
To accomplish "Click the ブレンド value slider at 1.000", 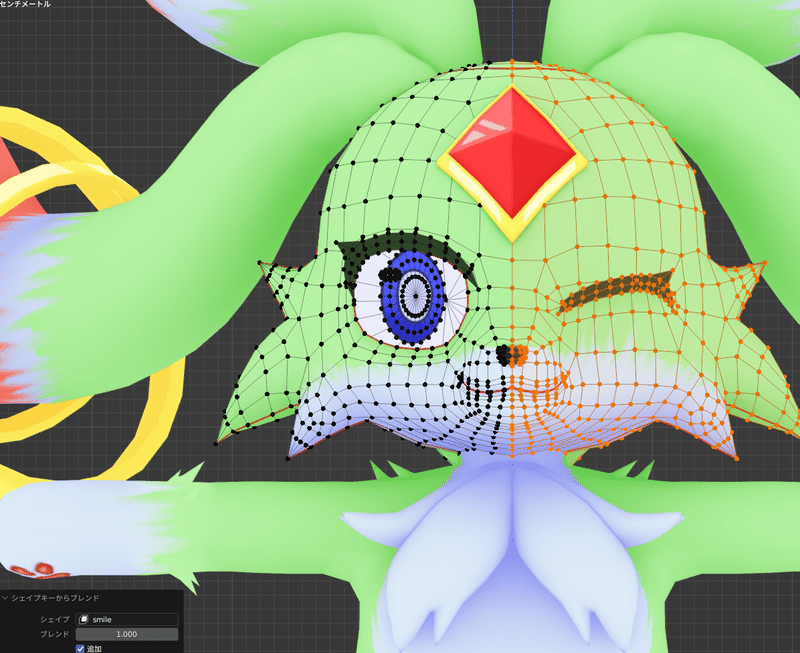I will 127,634.
